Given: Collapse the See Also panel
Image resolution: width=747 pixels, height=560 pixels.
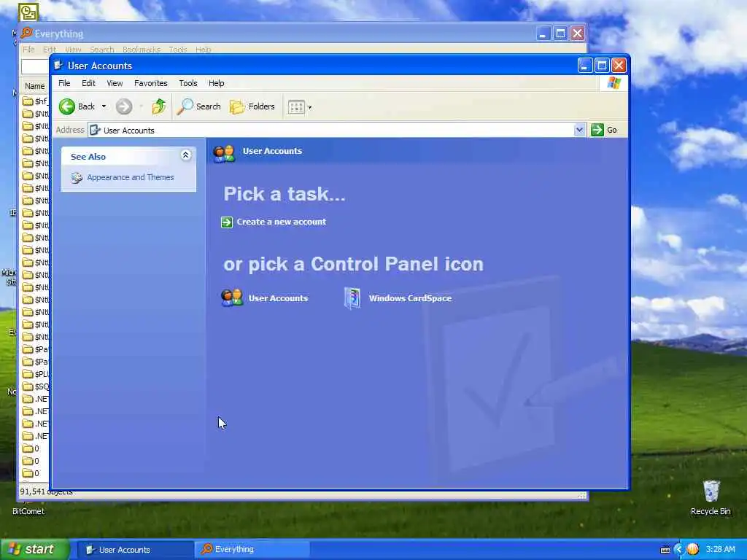Looking at the screenshot, I should tap(185, 155).
